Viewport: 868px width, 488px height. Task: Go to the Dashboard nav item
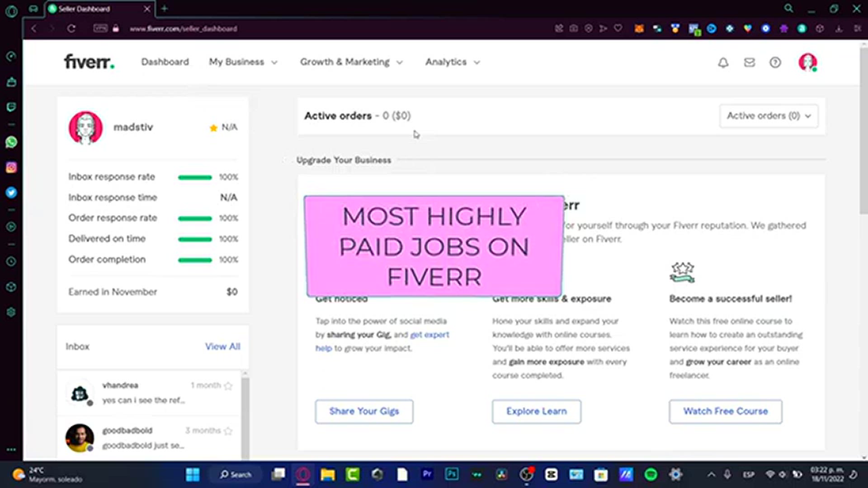click(165, 62)
